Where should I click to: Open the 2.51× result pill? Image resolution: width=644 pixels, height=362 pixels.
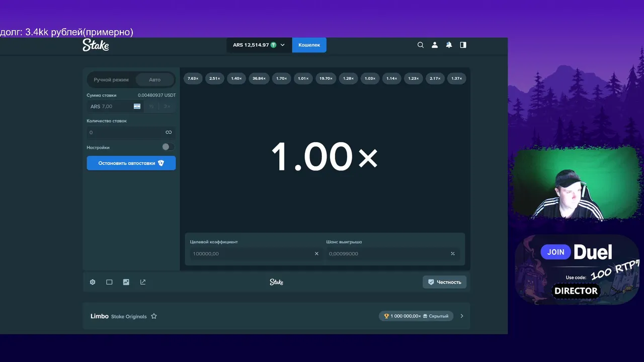pos(215,78)
